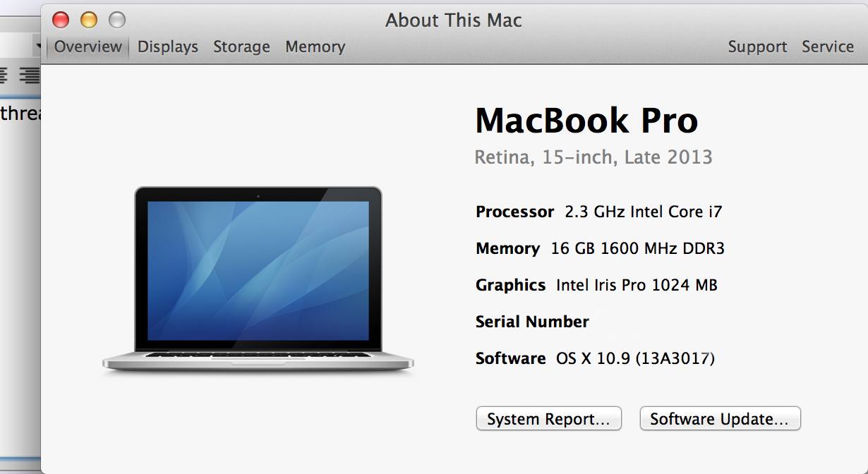Open the Memory tab
This screenshot has width=868, height=474.
point(315,47)
